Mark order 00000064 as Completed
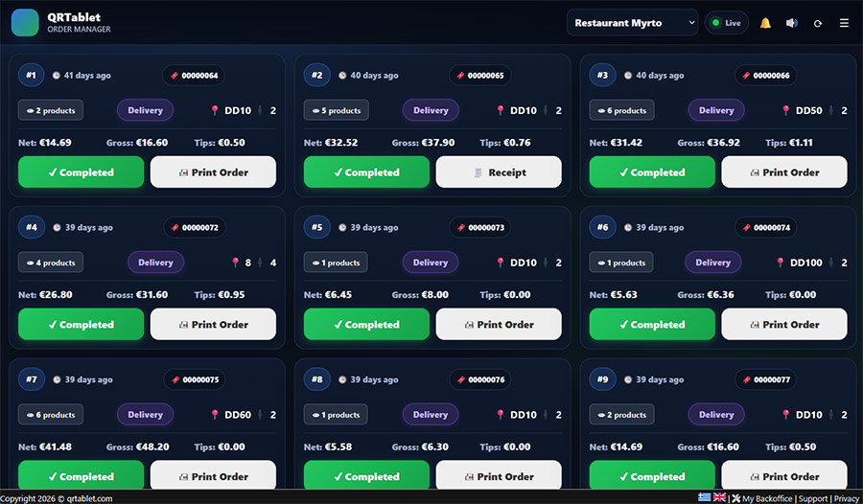 81,172
